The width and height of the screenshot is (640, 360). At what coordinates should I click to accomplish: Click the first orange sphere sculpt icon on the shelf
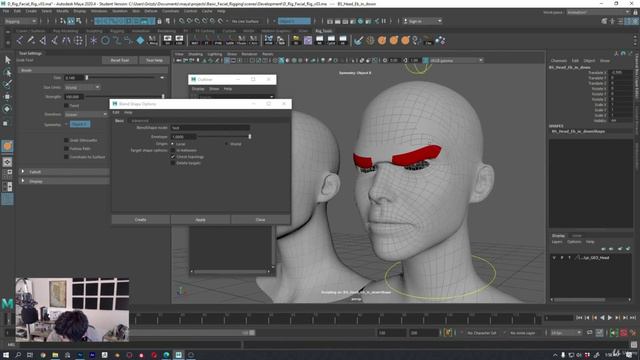point(382,40)
